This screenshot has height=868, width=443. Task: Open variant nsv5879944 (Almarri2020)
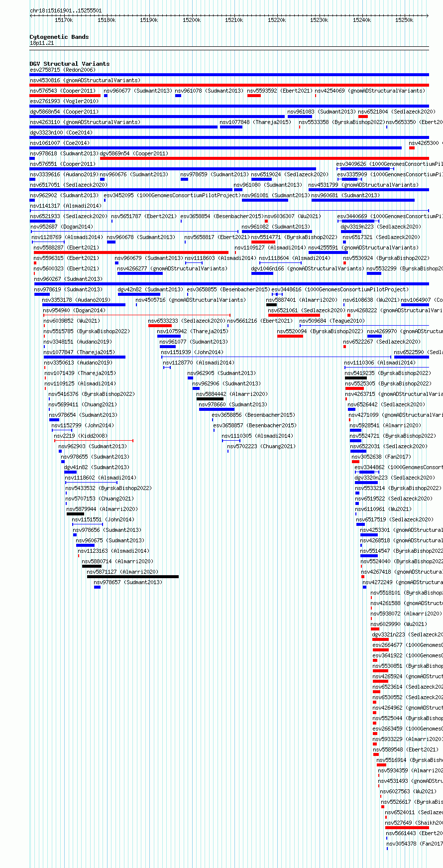click(102, 509)
